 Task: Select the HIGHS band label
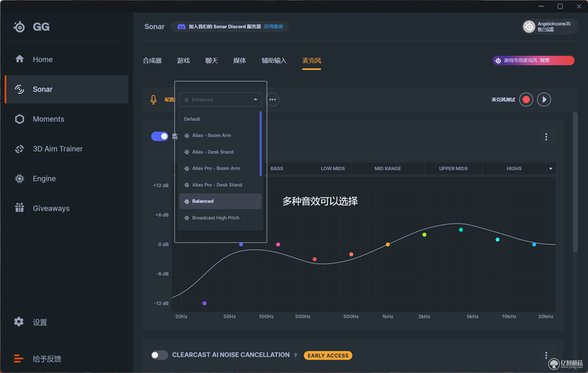click(514, 168)
